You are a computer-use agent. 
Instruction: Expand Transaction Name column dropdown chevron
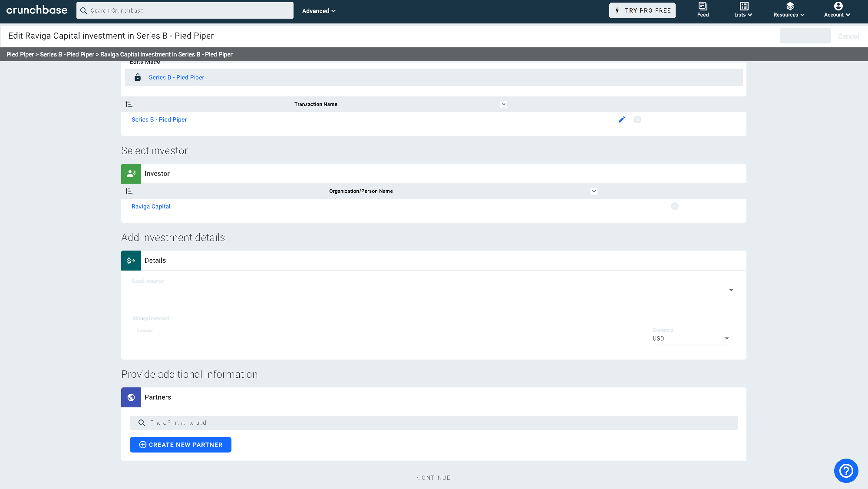[504, 104]
